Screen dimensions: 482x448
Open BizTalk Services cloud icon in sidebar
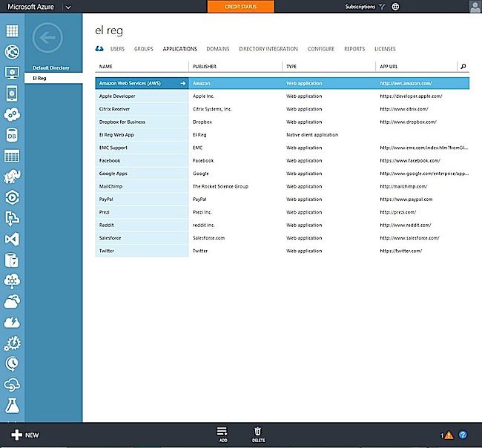click(12, 281)
